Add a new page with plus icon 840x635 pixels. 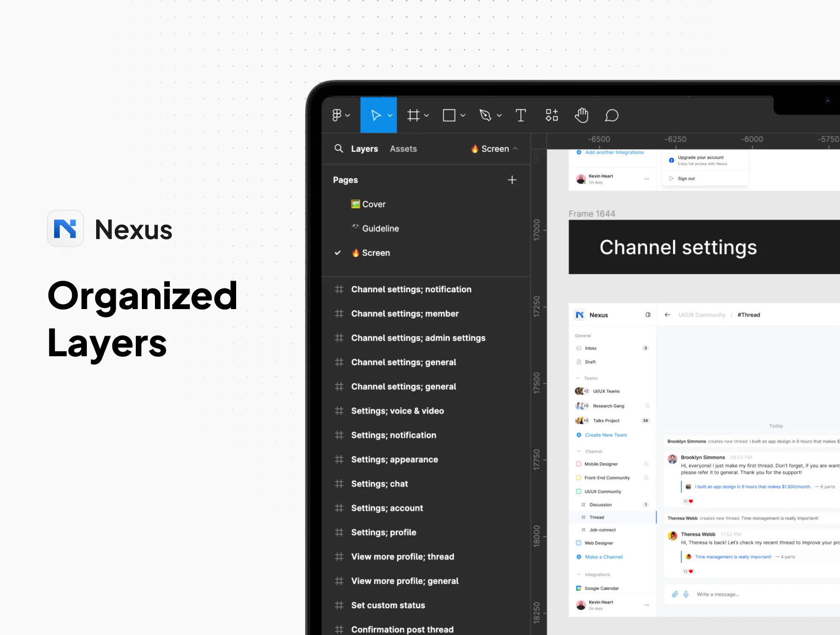(x=512, y=180)
